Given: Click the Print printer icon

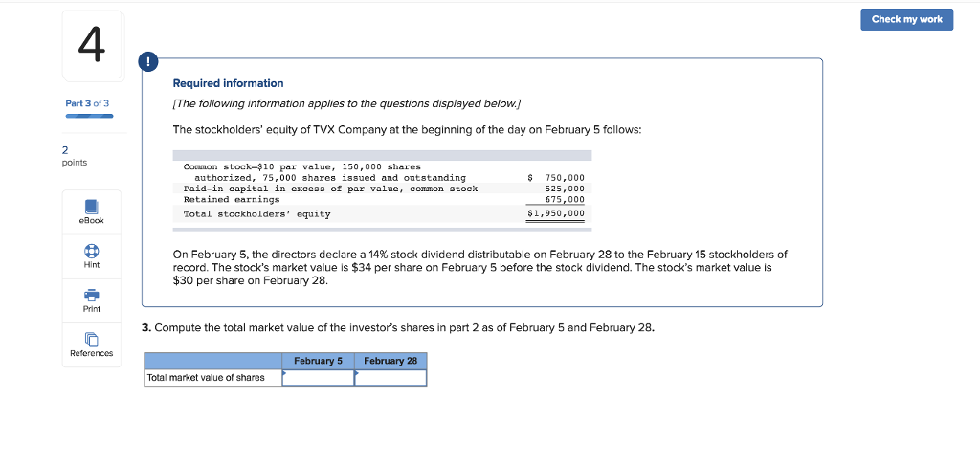Looking at the screenshot, I should click(91, 295).
